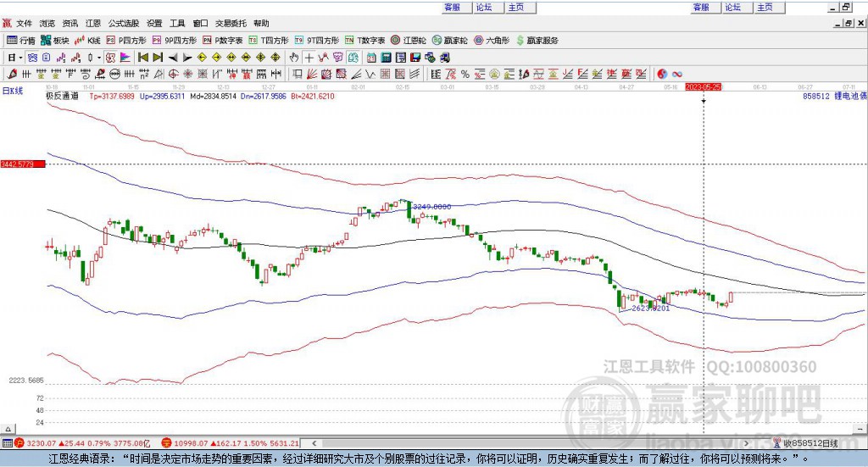Open 赢家服务 with the dollar icon
Viewport: 868px width, 467px height.
537,41
